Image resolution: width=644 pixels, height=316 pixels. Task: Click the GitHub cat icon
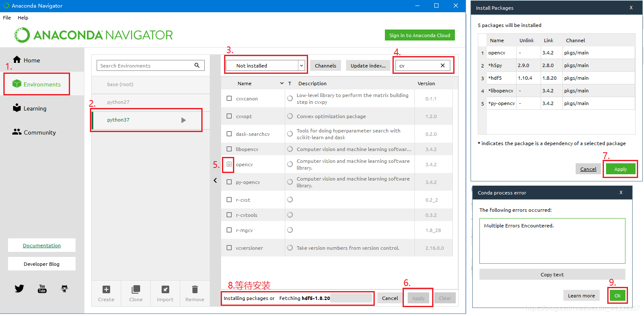(x=65, y=289)
